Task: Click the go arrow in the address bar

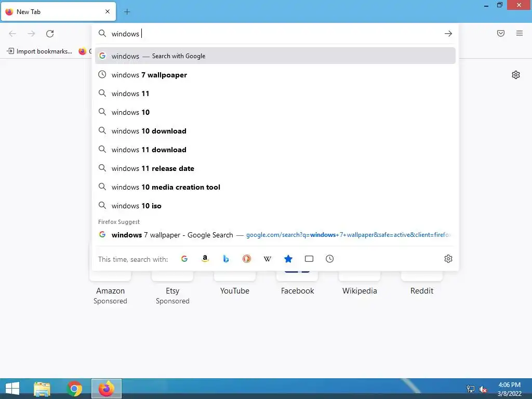Action: (x=448, y=34)
